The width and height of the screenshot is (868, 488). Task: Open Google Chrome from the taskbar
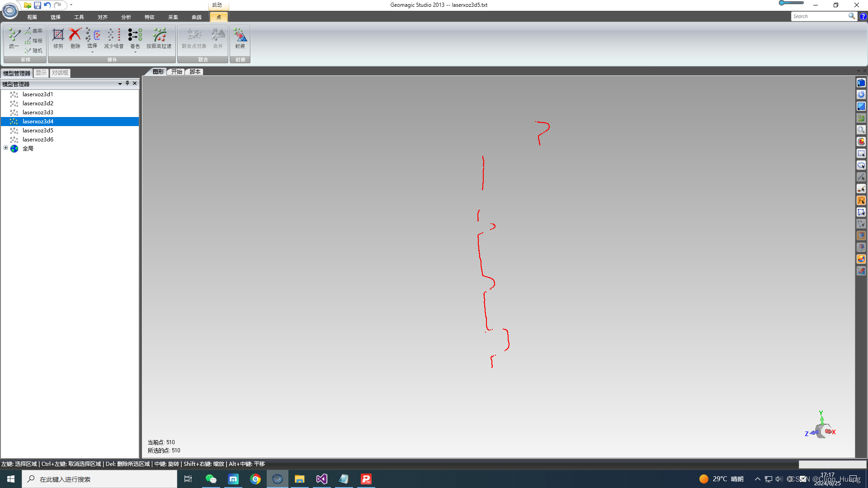[x=255, y=479]
